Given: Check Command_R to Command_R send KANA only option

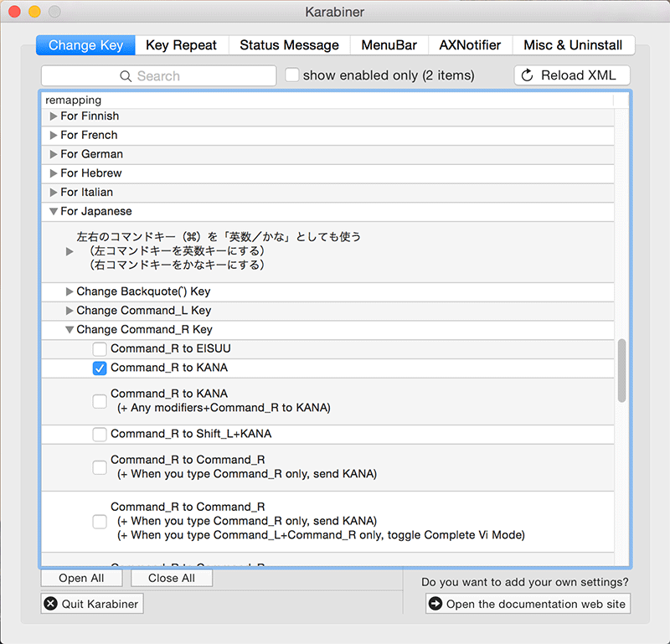Looking at the screenshot, I should (100, 467).
